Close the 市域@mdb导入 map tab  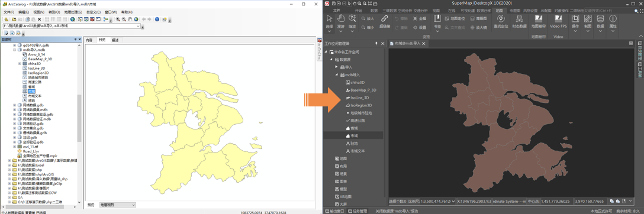pos(423,44)
